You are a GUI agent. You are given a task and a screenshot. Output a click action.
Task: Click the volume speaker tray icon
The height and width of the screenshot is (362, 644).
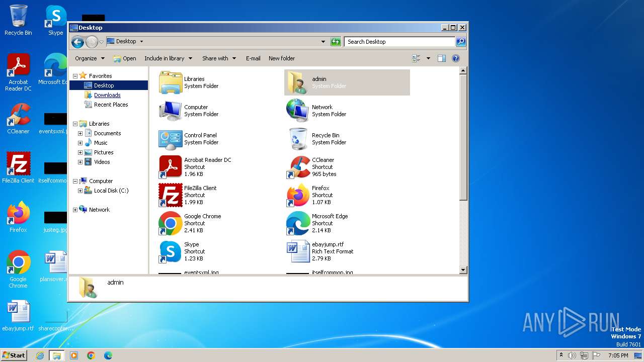[572, 355]
